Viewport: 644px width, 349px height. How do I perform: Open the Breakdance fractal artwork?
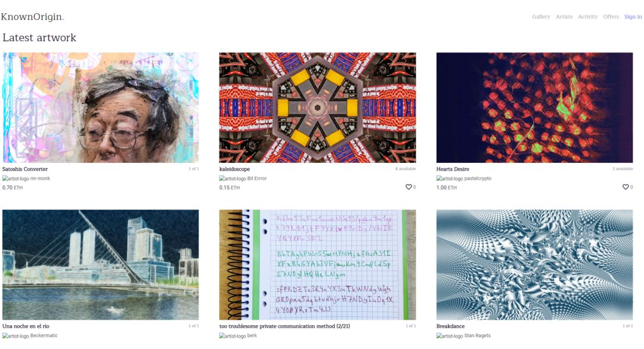pos(534,265)
